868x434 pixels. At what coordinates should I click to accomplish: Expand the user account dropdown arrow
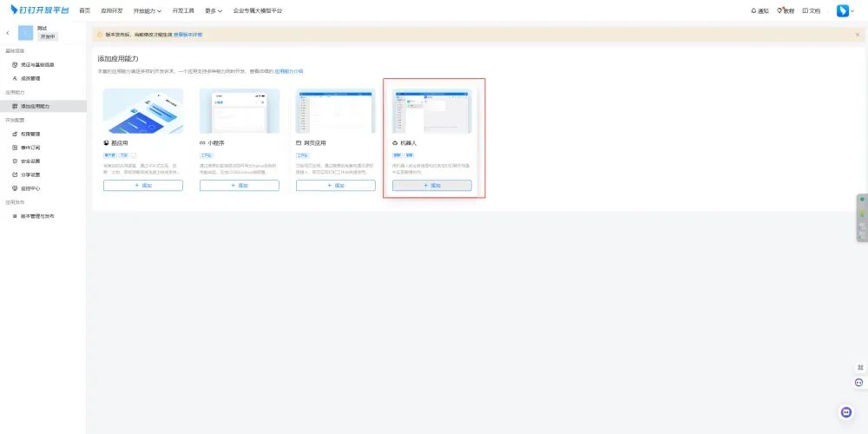pyautogui.click(x=852, y=11)
